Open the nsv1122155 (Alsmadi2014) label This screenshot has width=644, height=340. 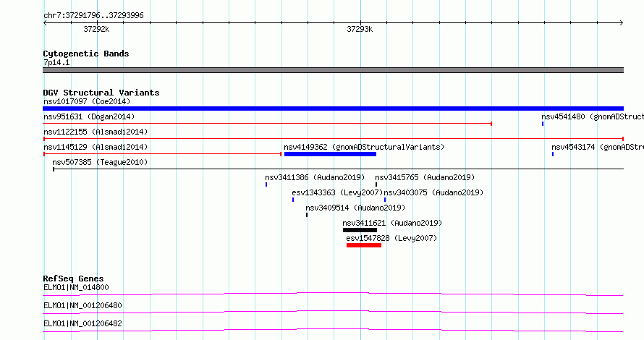[96, 132]
